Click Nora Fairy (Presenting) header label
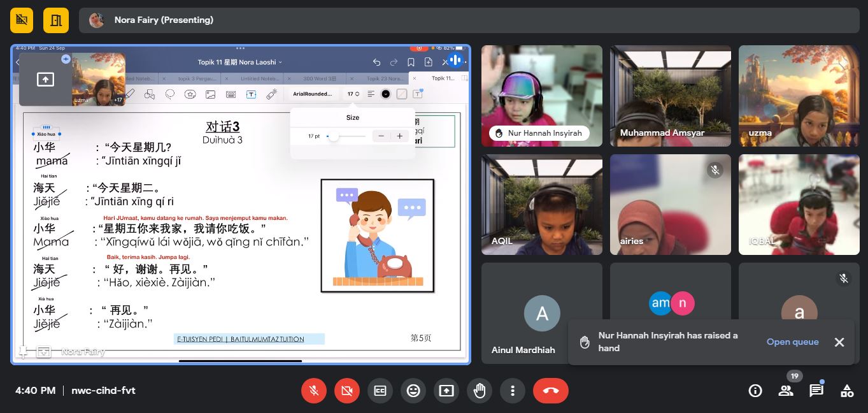The height and width of the screenshot is (413, 868). click(164, 20)
